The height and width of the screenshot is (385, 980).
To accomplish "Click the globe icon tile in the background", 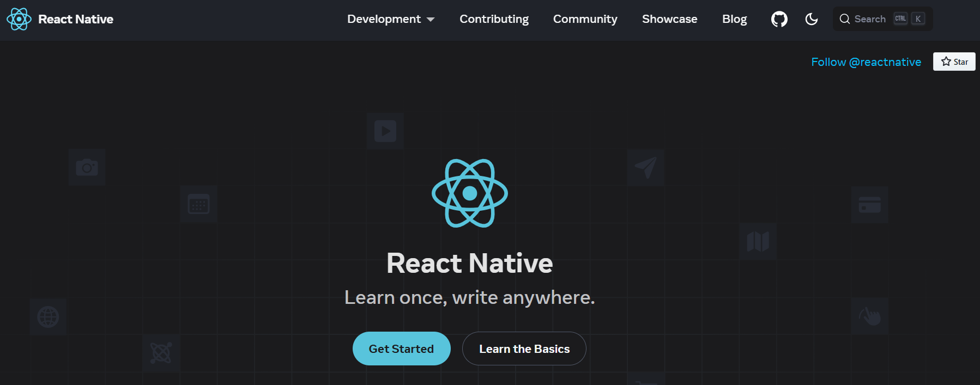I will [48, 316].
